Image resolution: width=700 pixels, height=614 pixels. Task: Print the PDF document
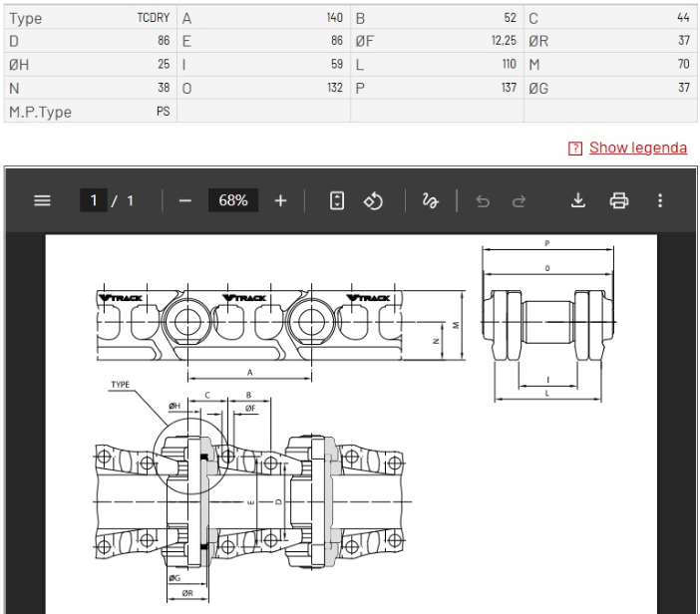coord(618,200)
